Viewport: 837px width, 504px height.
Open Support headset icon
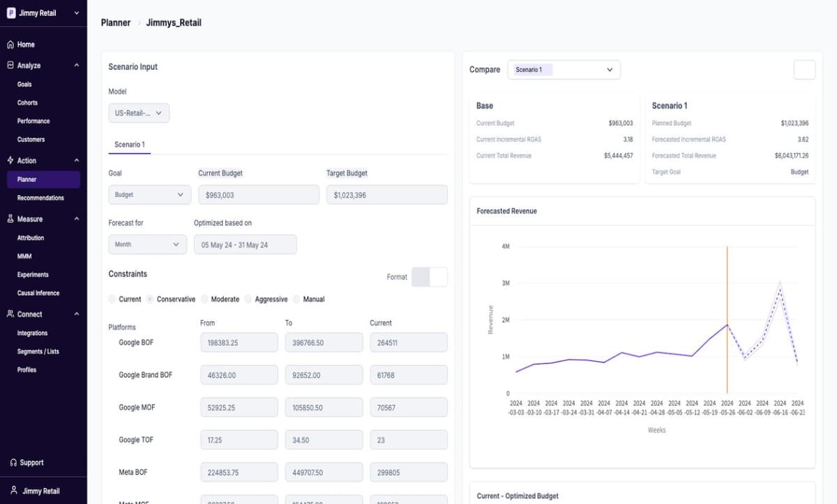(x=13, y=463)
